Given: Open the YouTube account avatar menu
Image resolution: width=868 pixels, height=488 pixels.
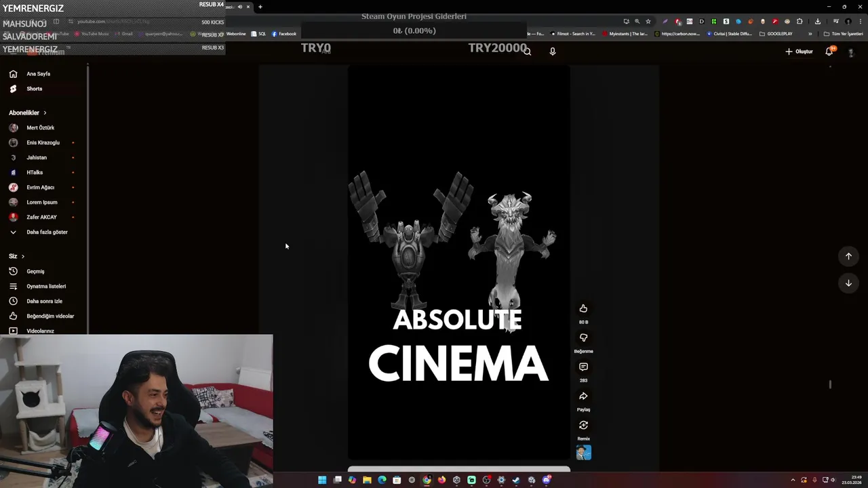Looking at the screenshot, I should [851, 52].
